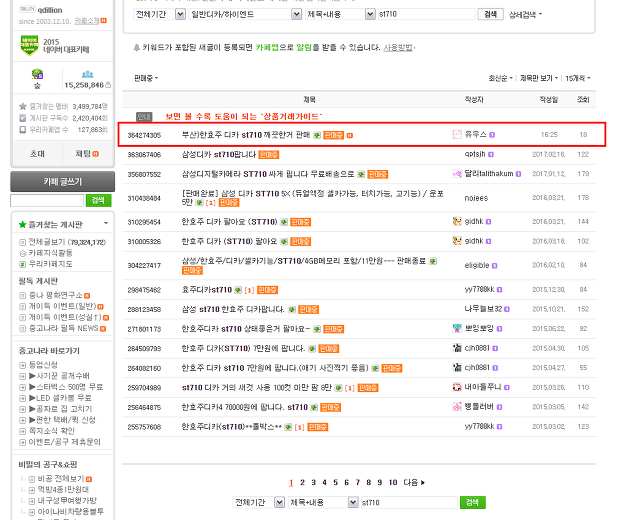Screen dimensions: 640x520
Task: Open the 사용방법 usage guide link
Action: 398,48
